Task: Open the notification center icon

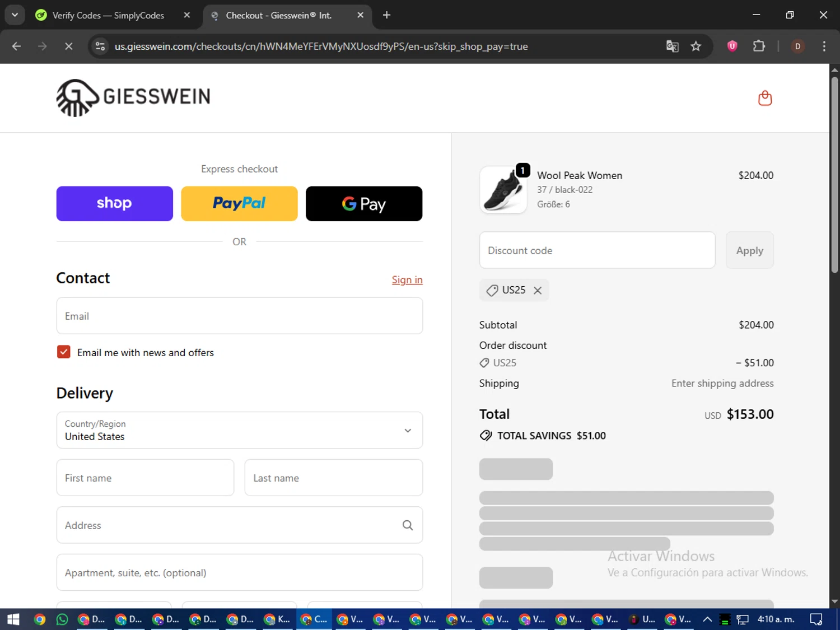Action: click(816, 619)
